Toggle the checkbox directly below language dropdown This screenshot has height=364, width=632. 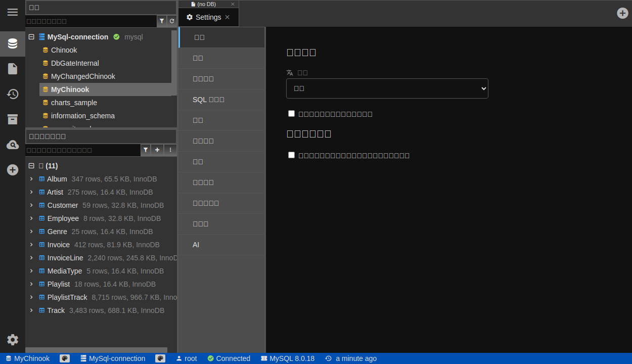[291, 113]
